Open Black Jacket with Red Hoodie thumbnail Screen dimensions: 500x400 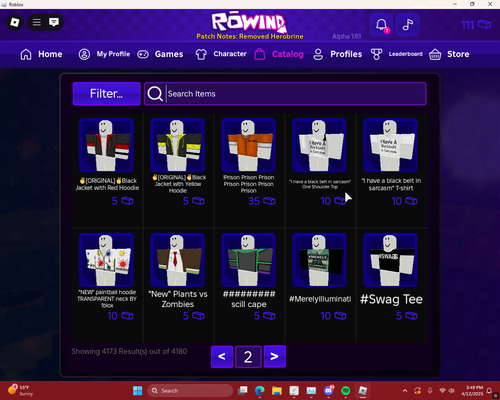pos(106,145)
